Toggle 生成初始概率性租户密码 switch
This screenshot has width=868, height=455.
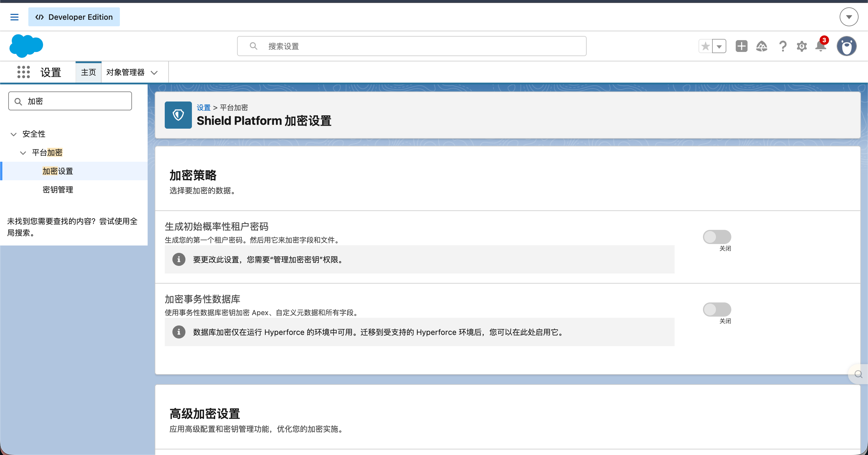pyautogui.click(x=717, y=237)
